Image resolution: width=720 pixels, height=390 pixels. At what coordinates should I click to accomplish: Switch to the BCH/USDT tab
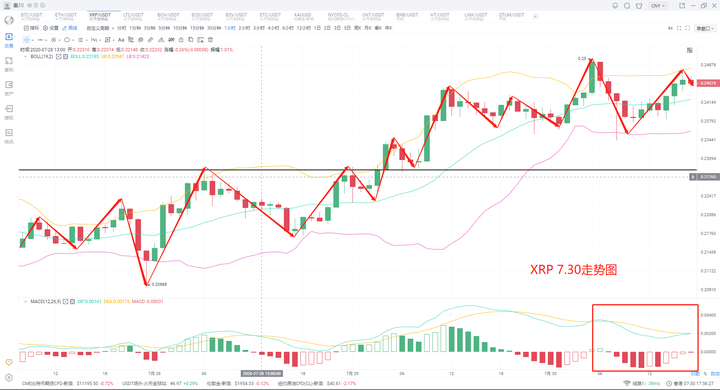coord(168,17)
